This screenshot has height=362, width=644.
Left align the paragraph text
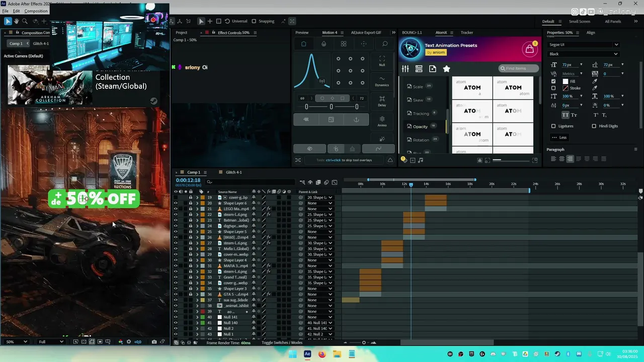[553, 159]
